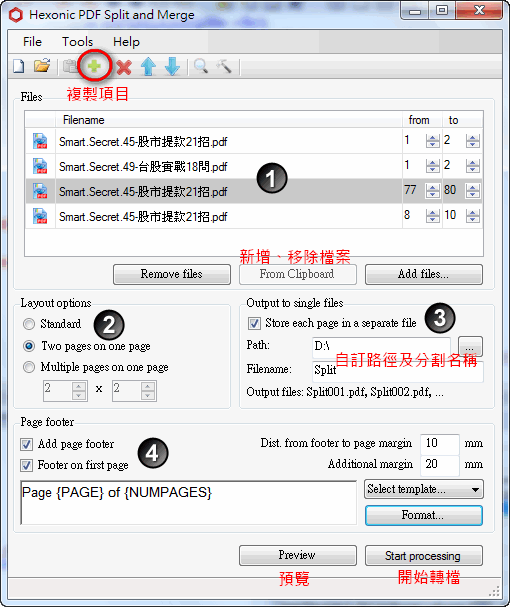This screenshot has width=510, height=607.
Task: Open file using the folder toolbar icon
Action: click(42, 66)
